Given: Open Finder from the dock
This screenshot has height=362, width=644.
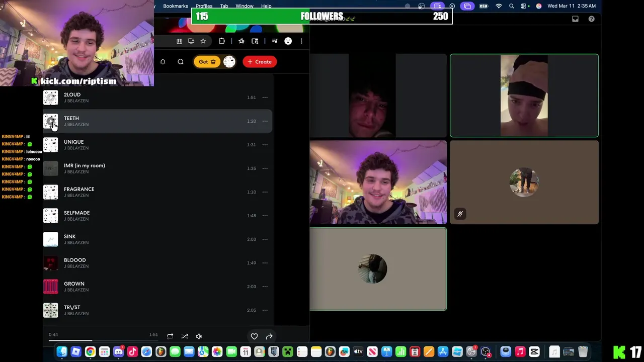Looking at the screenshot, I should click(61, 352).
